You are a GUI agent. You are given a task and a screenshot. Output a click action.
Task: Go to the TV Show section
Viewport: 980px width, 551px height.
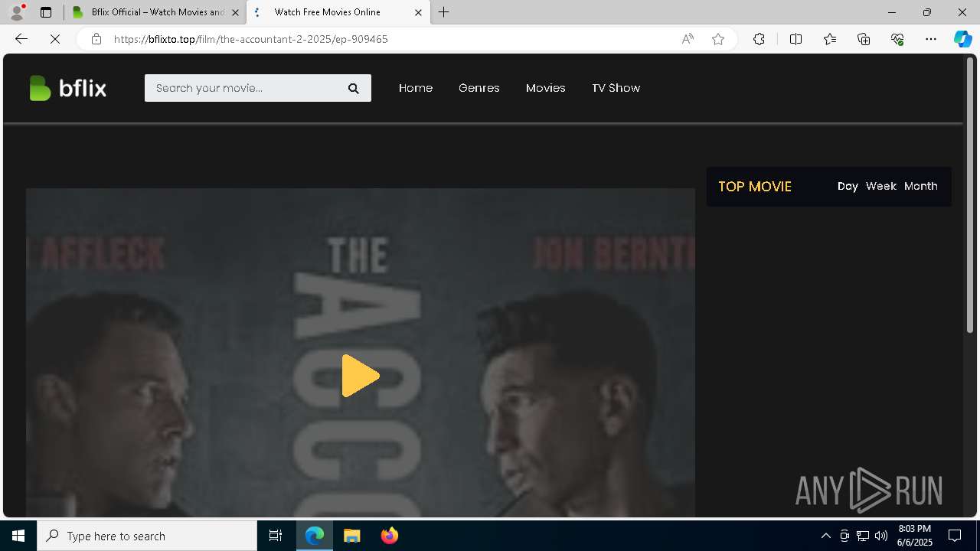[x=616, y=88]
